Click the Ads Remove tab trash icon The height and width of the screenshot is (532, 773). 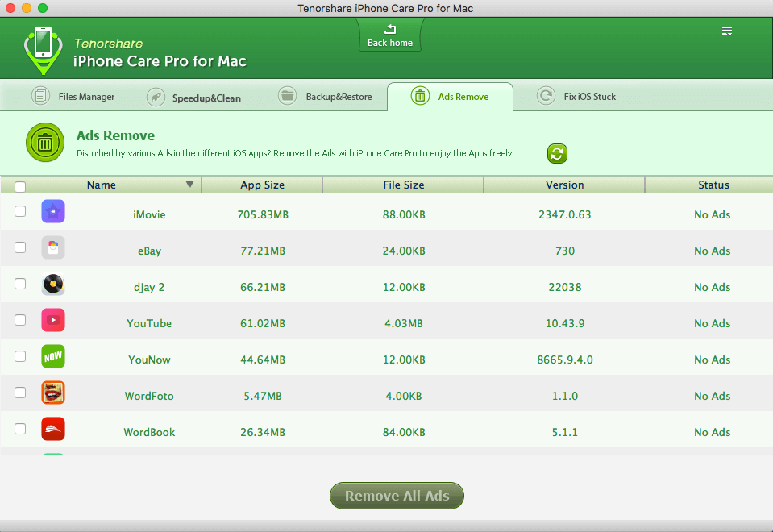pos(420,96)
